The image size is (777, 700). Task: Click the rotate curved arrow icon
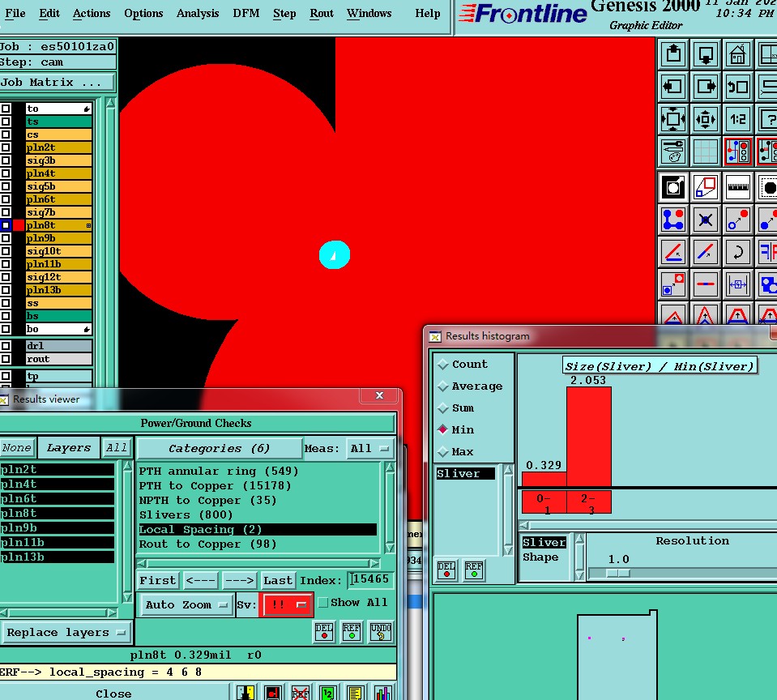coord(738,252)
